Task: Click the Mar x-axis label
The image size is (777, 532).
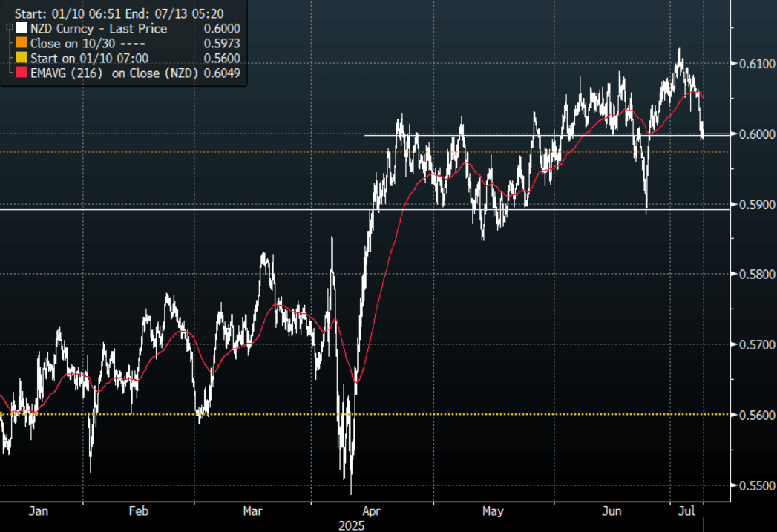Action: (x=253, y=510)
